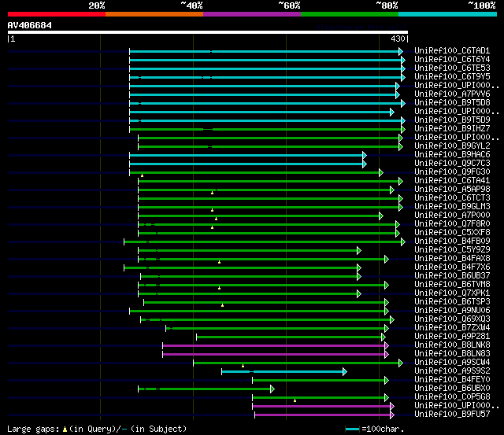Click the UniRef100_Q9C7C3 label
This screenshot has width=504, height=435.
452,164
